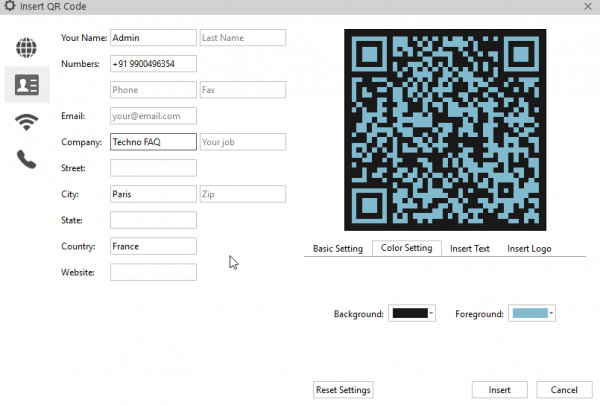Open the Background color dropdown arrow
The height and width of the screenshot is (405, 600).
coord(431,313)
